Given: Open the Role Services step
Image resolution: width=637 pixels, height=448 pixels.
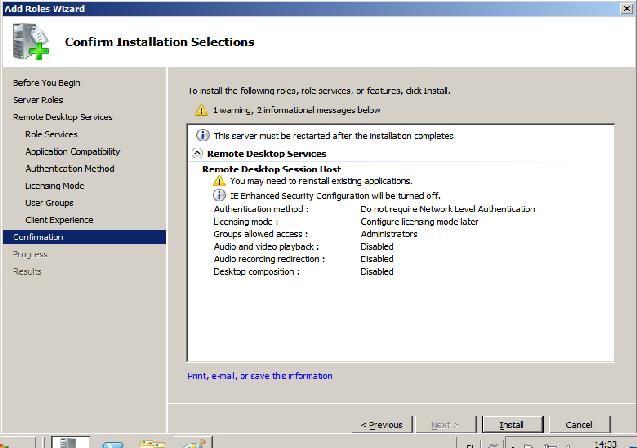Looking at the screenshot, I should pos(51,134).
